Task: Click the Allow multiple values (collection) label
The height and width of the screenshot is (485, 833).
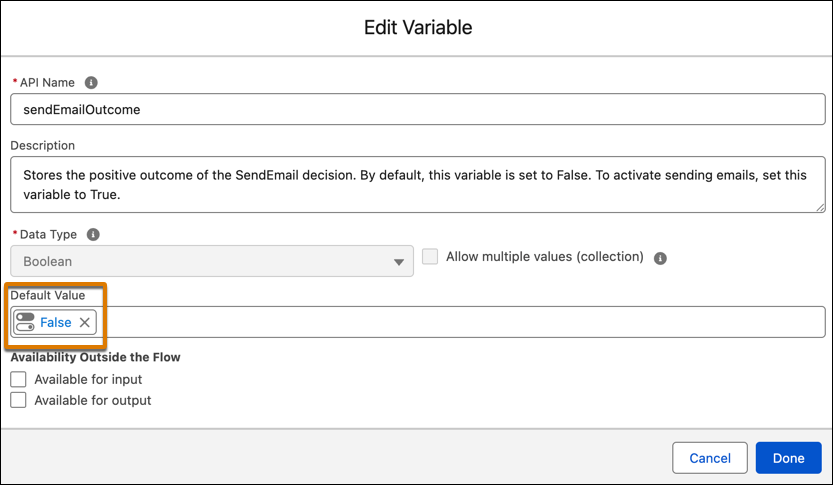Action: pos(545,257)
